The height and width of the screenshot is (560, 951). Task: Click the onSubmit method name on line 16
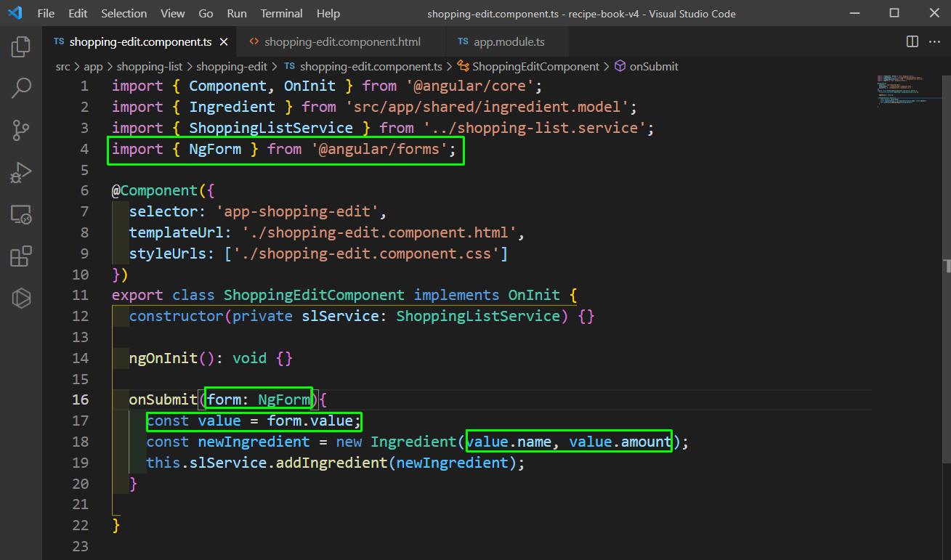point(163,399)
